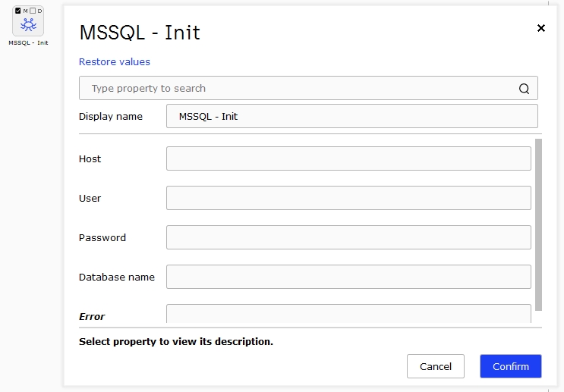This screenshot has height=392, width=564.
Task: Click the search magnifier icon
Action: tap(524, 89)
